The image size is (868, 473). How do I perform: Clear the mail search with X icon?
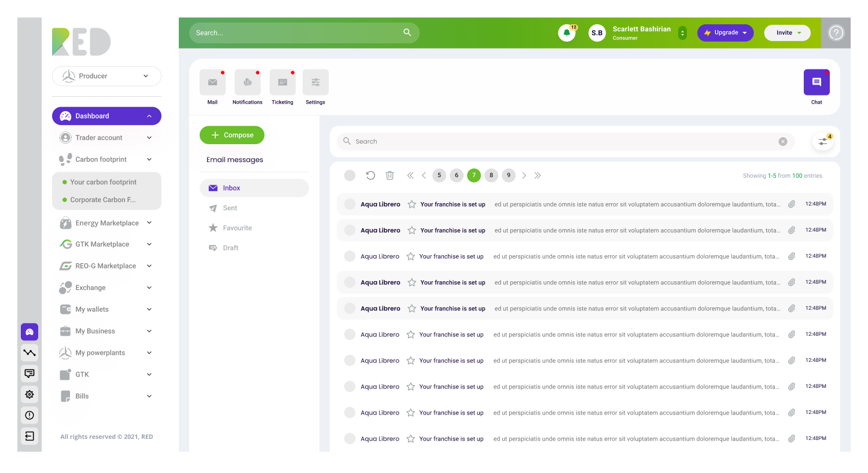(x=783, y=141)
